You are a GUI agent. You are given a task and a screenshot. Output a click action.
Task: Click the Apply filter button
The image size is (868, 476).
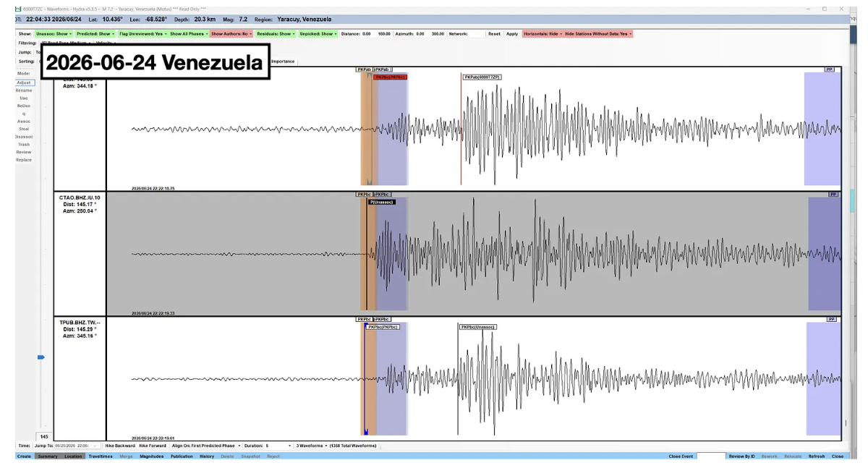pos(512,34)
